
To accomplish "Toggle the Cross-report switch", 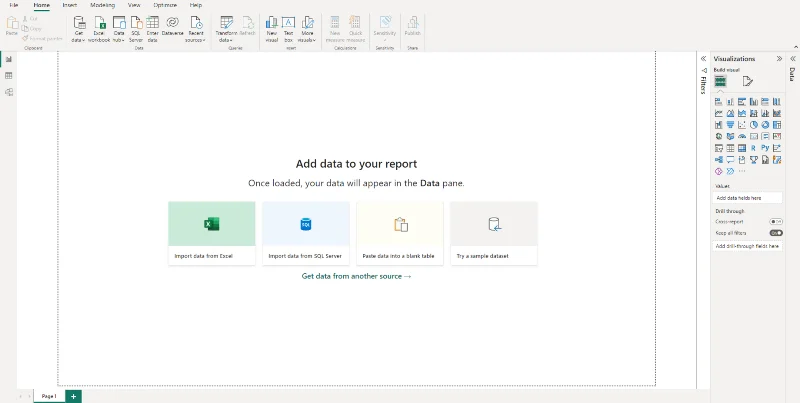I will (x=776, y=222).
